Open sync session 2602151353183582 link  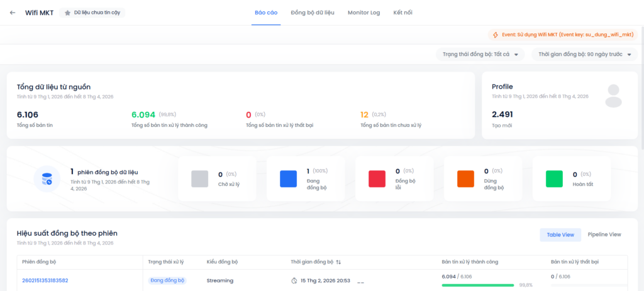[x=45, y=280]
